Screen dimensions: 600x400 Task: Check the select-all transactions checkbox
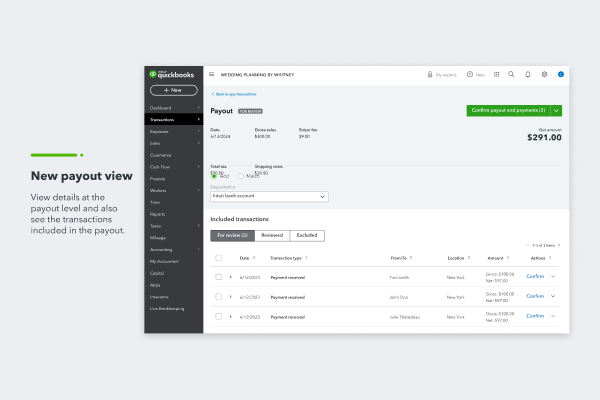[x=218, y=258]
